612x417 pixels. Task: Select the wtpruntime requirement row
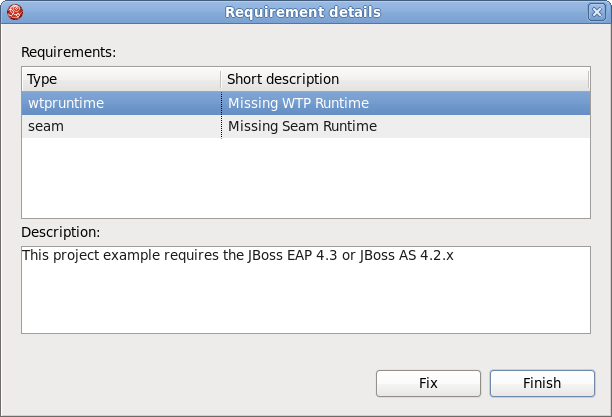66,103
